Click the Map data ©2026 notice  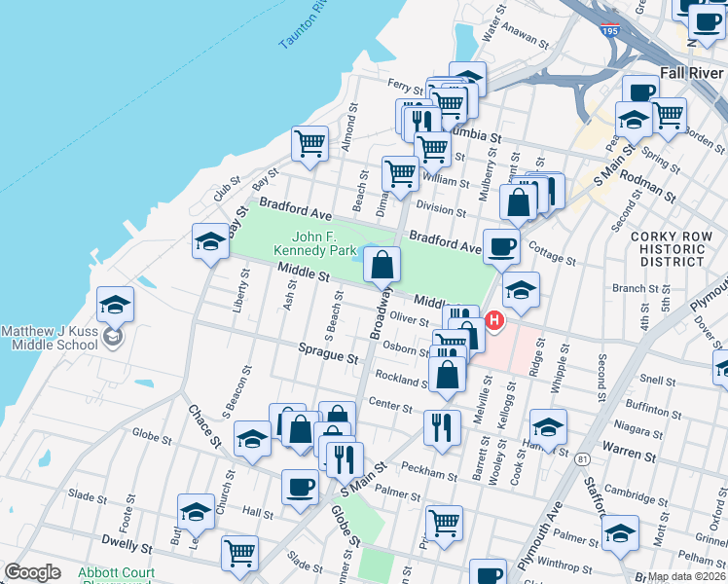pyautogui.click(x=687, y=577)
